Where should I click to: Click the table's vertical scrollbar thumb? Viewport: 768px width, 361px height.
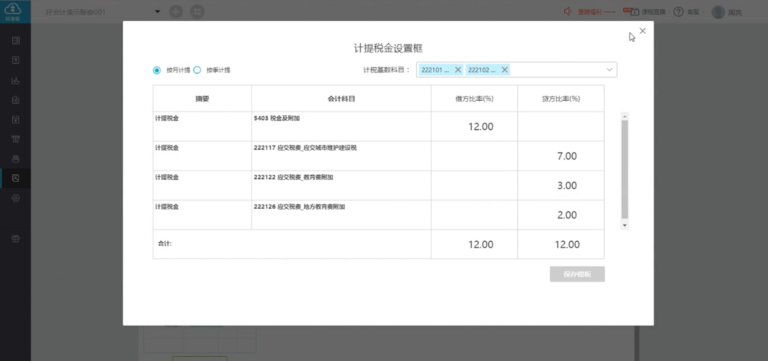click(624, 169)
